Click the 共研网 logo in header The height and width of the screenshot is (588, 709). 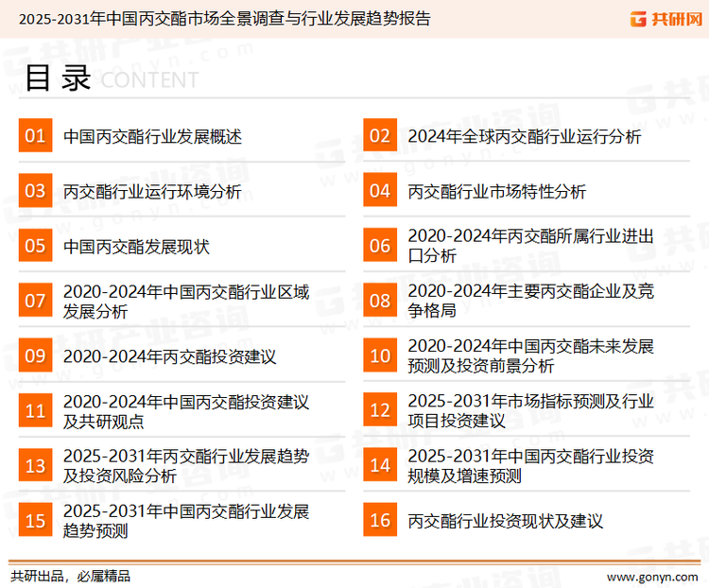666,19
